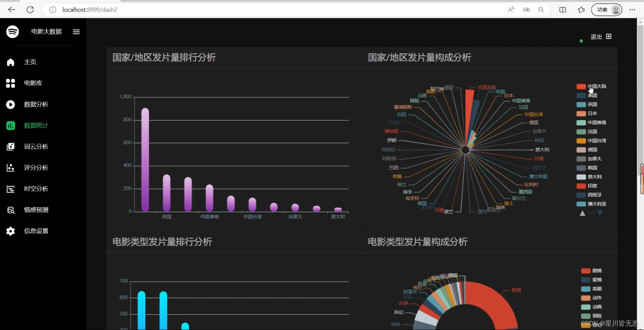Toggle 中国香港 legend entry
This screenshot has width=644, height=330.
point(591,123)
